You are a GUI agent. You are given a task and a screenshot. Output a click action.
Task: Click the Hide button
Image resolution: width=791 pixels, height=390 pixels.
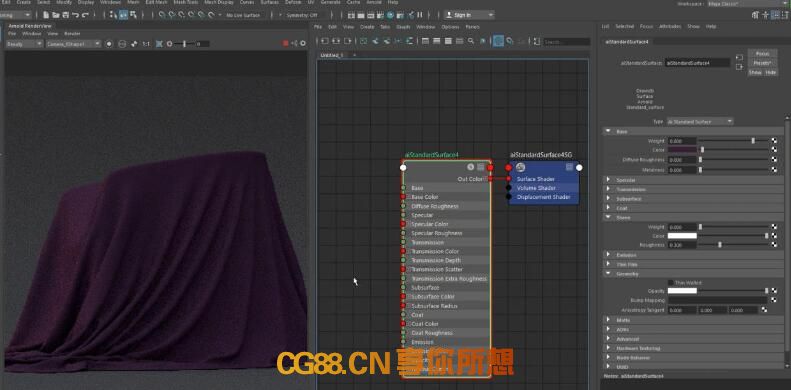[770, 73]
